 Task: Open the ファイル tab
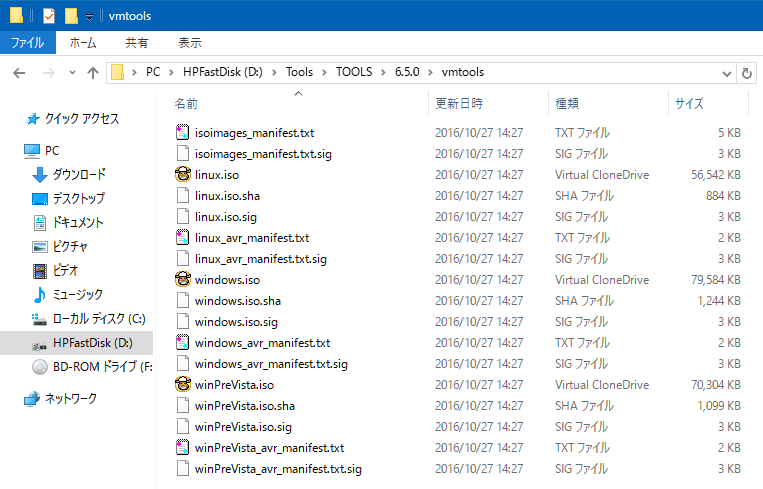pyautogui.click(x=28, y=43)
